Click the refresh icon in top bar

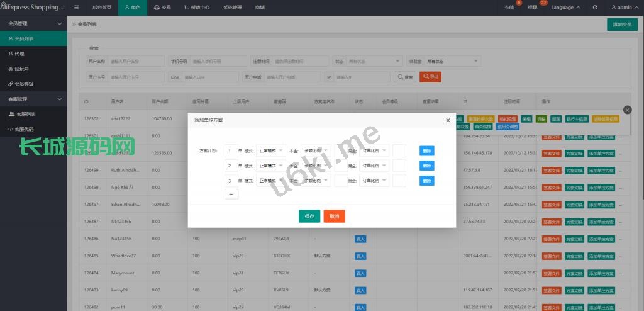tap(595, 8)
